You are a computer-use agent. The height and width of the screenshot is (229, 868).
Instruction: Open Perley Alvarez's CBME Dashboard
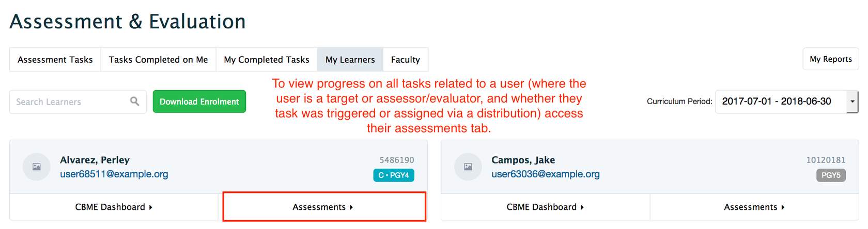[114, 207]
